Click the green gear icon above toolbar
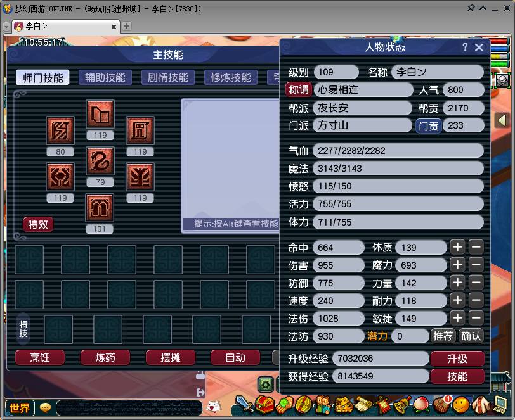The height and width of the screenshot is (420, 515). click(265, 385)
